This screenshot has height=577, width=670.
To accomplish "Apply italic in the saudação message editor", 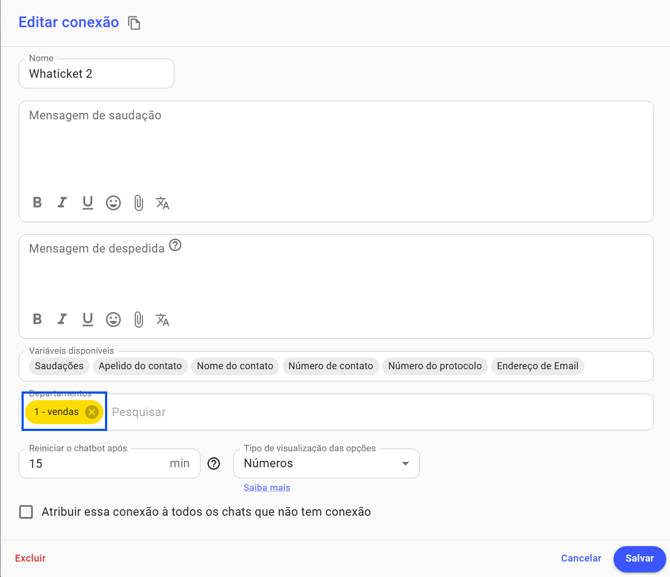I will (x=62, y=202).
